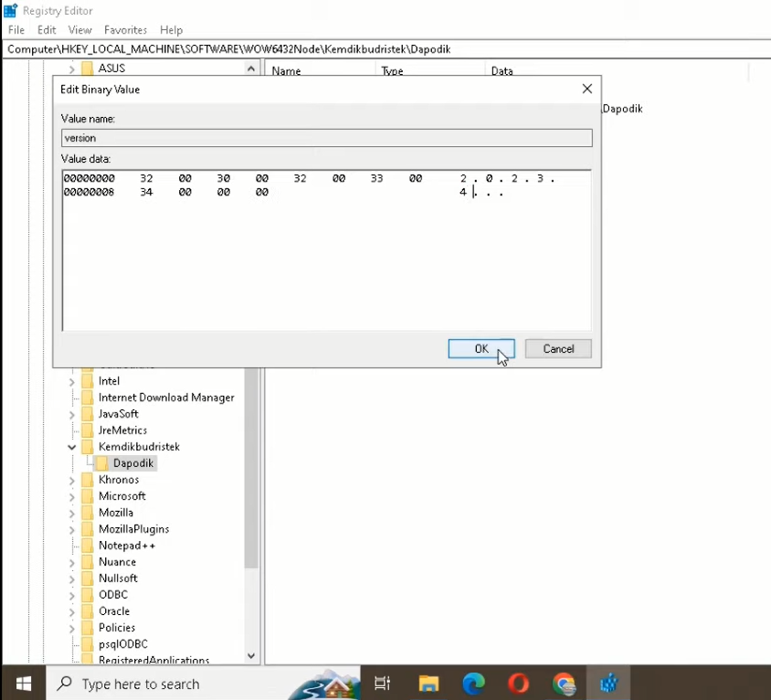771x700 pixels.
Task: Expand the Microsoft registry key
Action: pyautogui.click(x=72, y=497)
